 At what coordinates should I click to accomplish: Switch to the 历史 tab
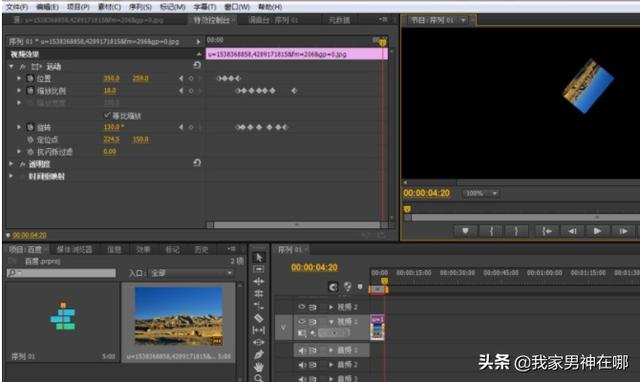pos(201,249)
